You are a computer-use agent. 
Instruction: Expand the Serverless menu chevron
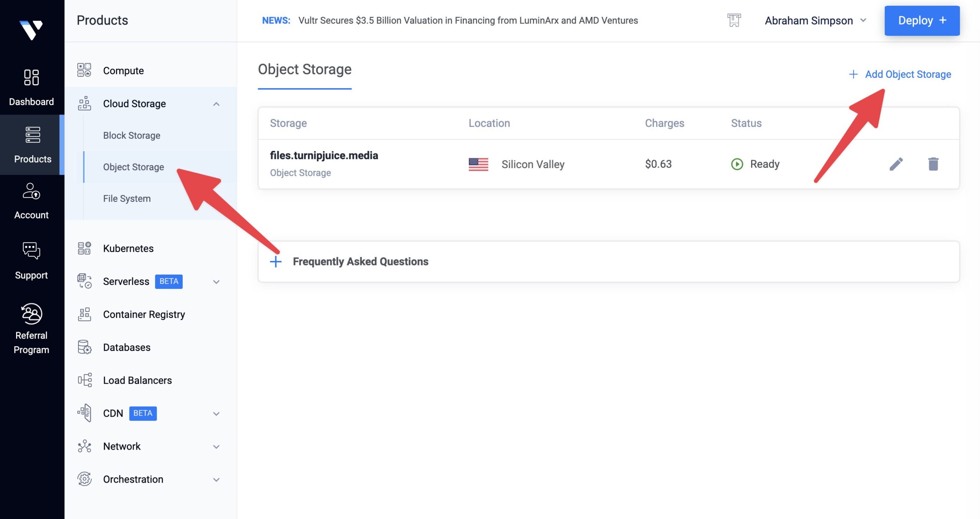click(x=216, y=282)
